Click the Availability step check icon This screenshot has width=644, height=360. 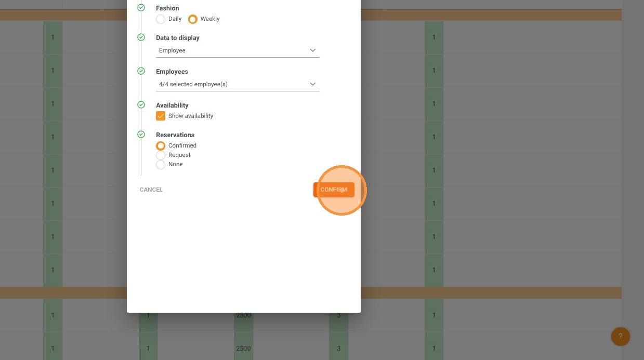pos(141,105)
